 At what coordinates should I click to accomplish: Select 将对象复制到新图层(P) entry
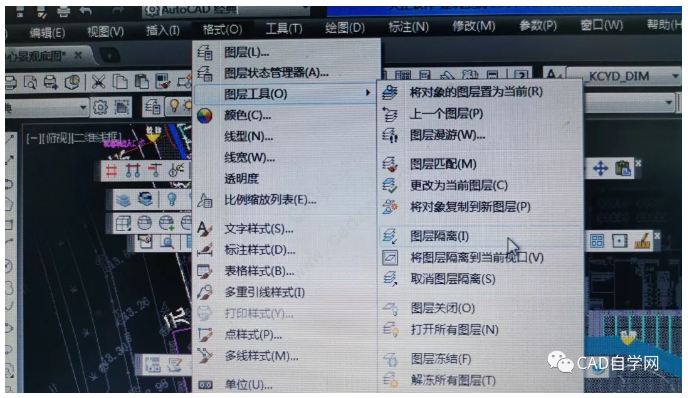480,207
